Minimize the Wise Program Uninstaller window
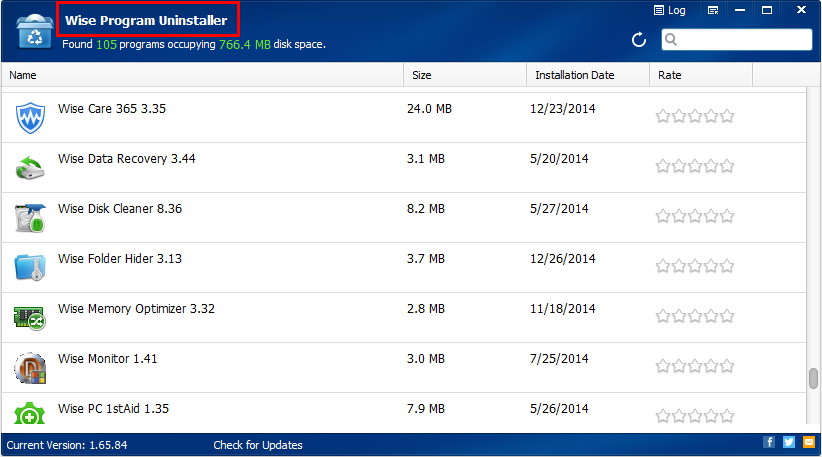The height and width of the screenshot is (457, 822). tap(740, 10)
